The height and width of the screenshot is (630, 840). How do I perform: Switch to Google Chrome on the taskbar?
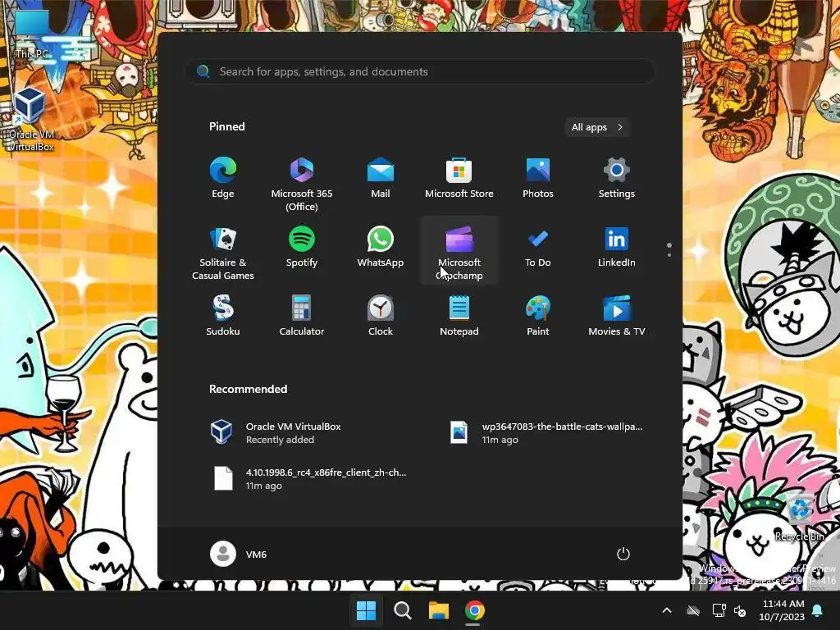point(475,610)
